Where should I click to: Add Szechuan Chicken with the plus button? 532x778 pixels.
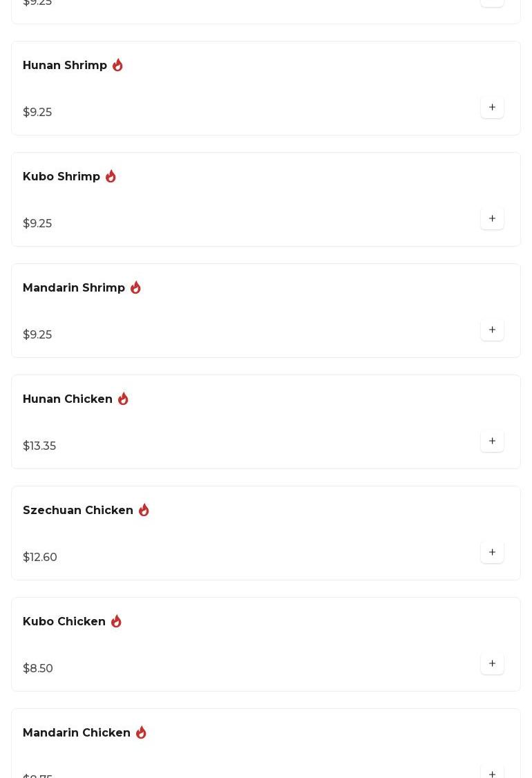[x=492, y=553]
